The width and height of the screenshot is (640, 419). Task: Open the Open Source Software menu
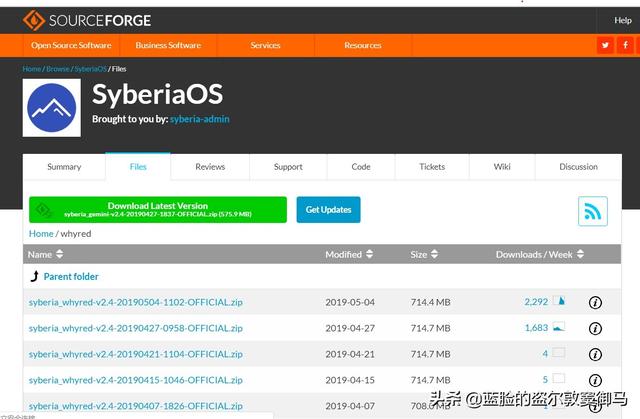tap(71, 45)
